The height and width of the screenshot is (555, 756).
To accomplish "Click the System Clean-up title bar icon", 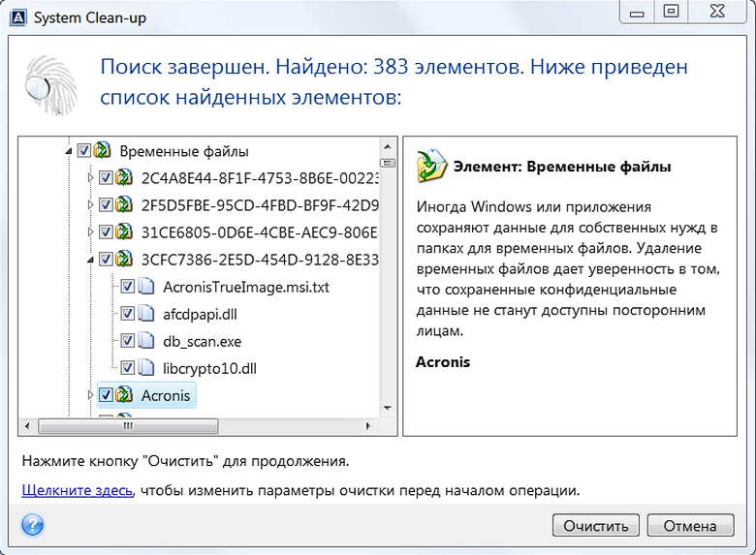I will tap(16, 13).
